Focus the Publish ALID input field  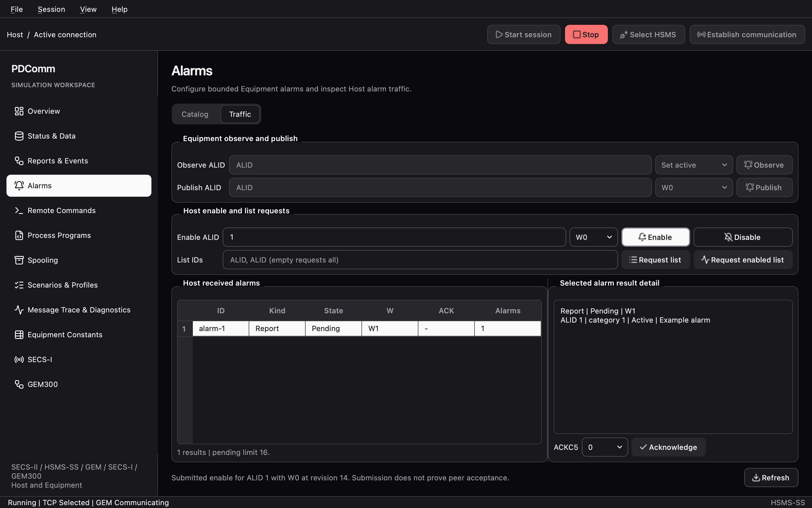[x=440, y=187]
